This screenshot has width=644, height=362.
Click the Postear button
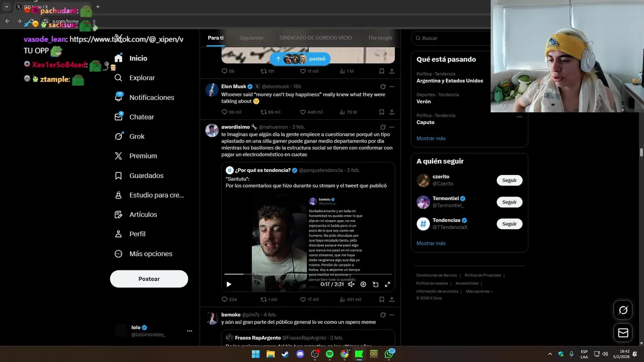149,279
